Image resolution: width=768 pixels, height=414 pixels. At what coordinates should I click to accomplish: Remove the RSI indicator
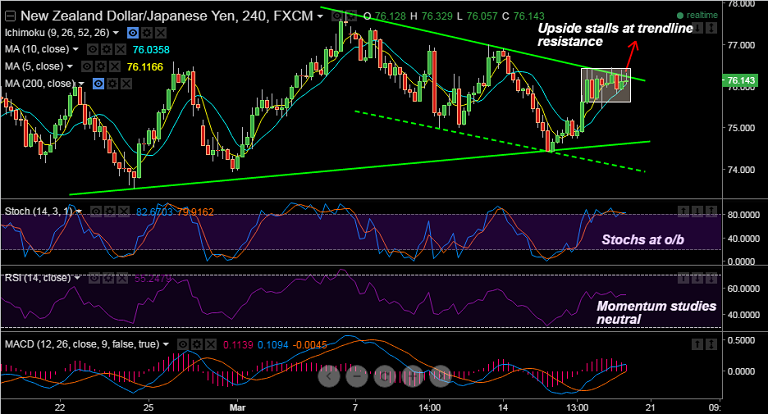click(121, 278)
